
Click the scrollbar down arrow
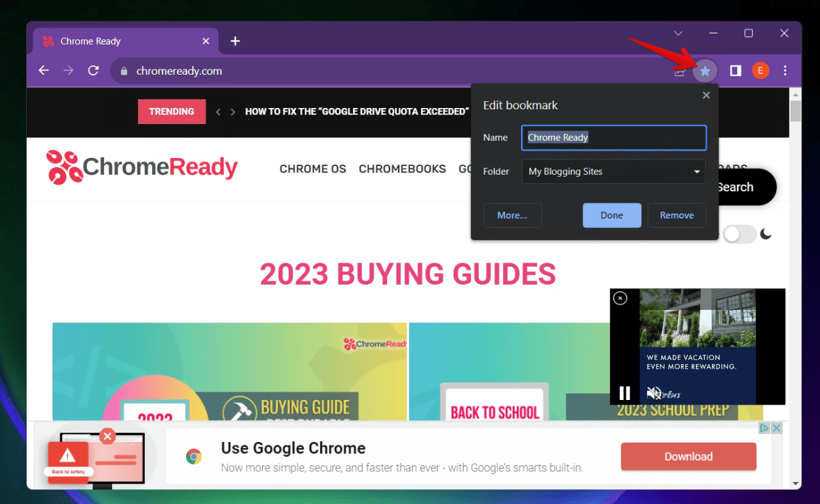pyautogui.click(x=795, y=483)
